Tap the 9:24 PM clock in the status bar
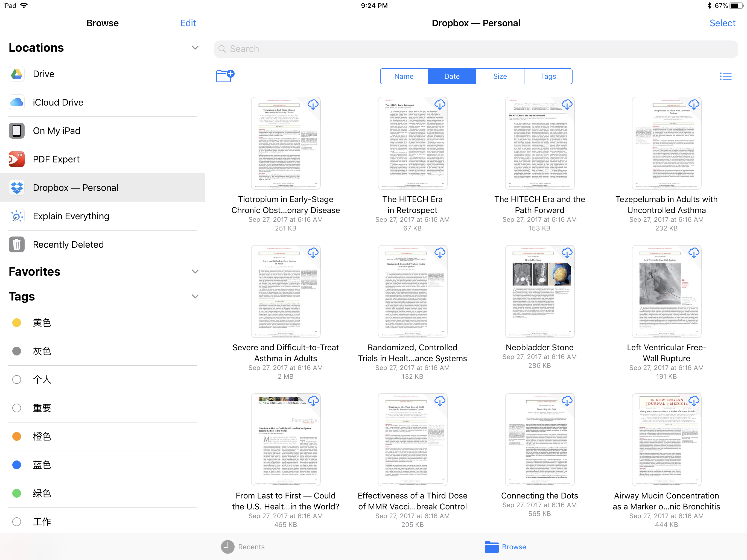 point(374,5)
